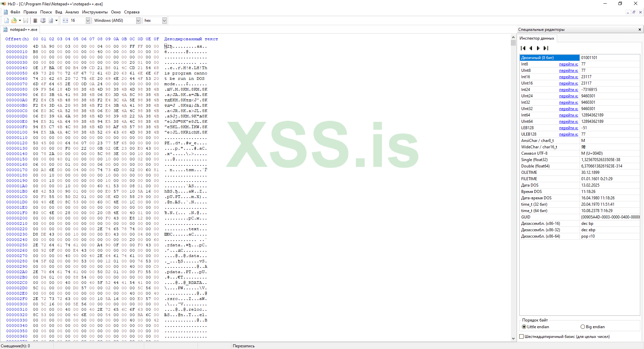Open the Инструменты menu

pos(95,12)
